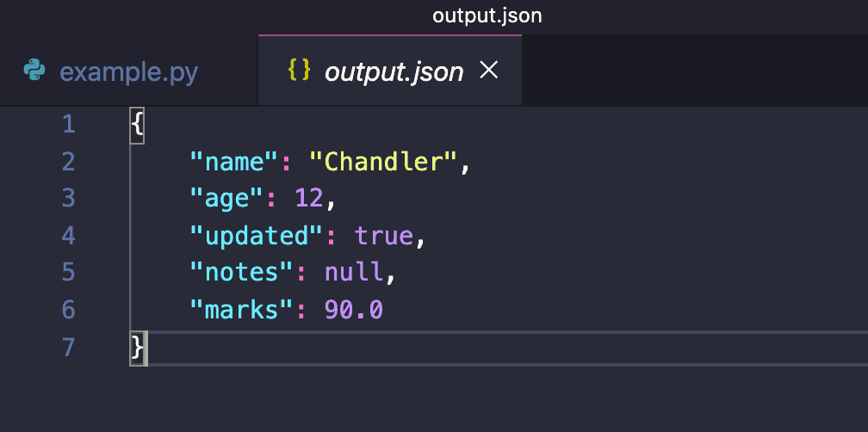Click the "updated" key on line 4
Image resolution: width=868 pixels, height=432 pixels.
coord(256,236)
